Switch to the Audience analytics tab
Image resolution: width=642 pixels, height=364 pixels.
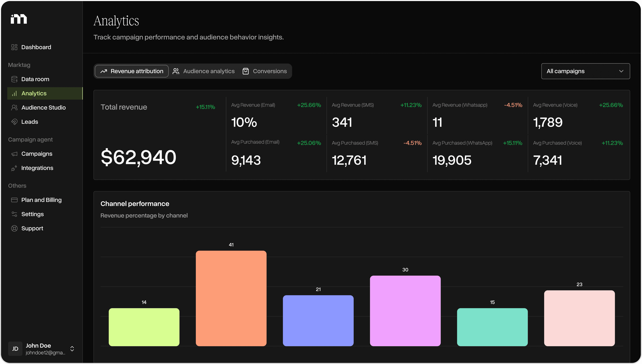[x=204, y=71]
